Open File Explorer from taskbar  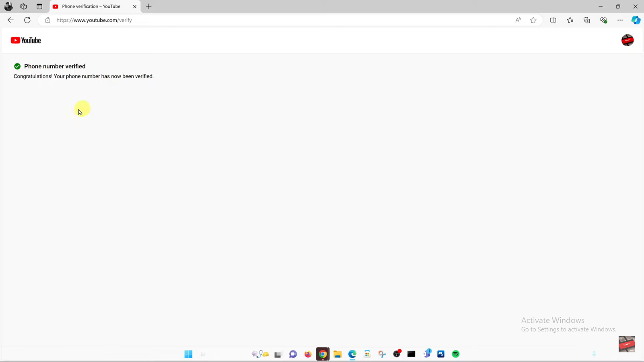(x=338, y=354)
